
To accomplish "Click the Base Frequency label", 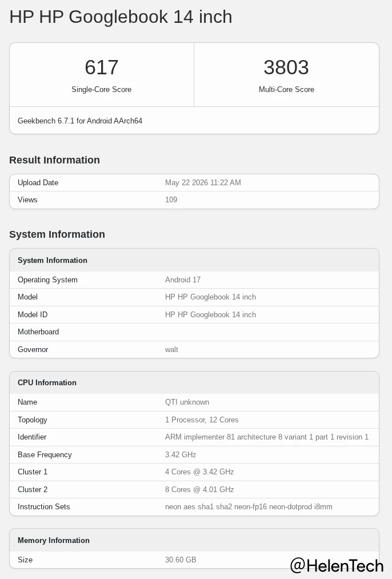I will coord(45,454).
